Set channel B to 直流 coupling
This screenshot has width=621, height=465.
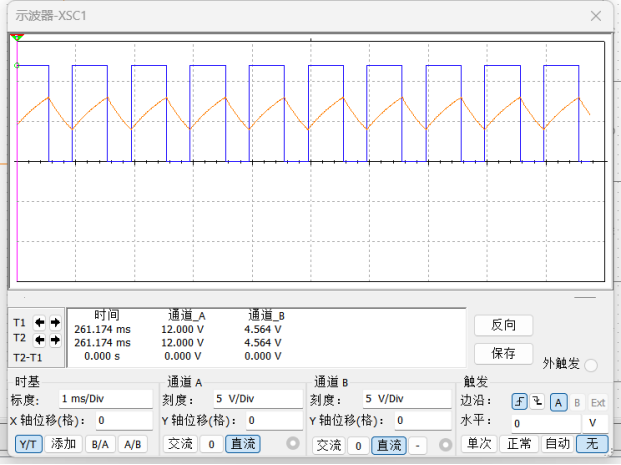pos(389,445)
